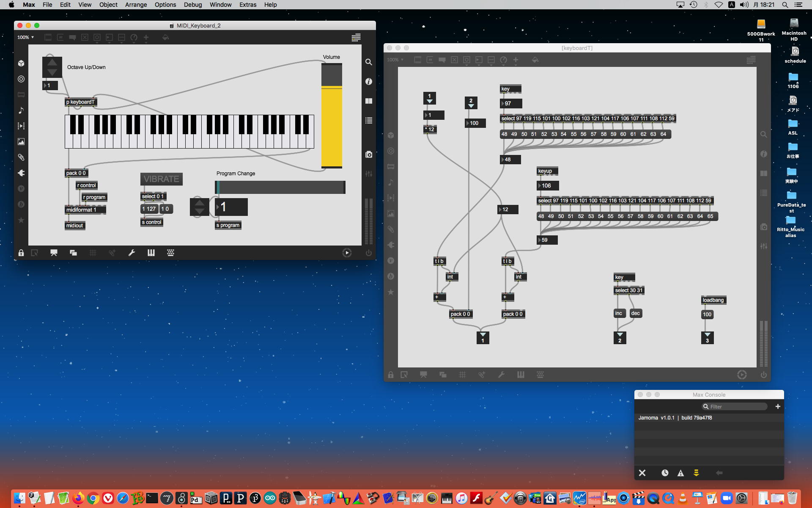Clear the Max Console with X icon
812x508 pixels.
pos(642,473)
